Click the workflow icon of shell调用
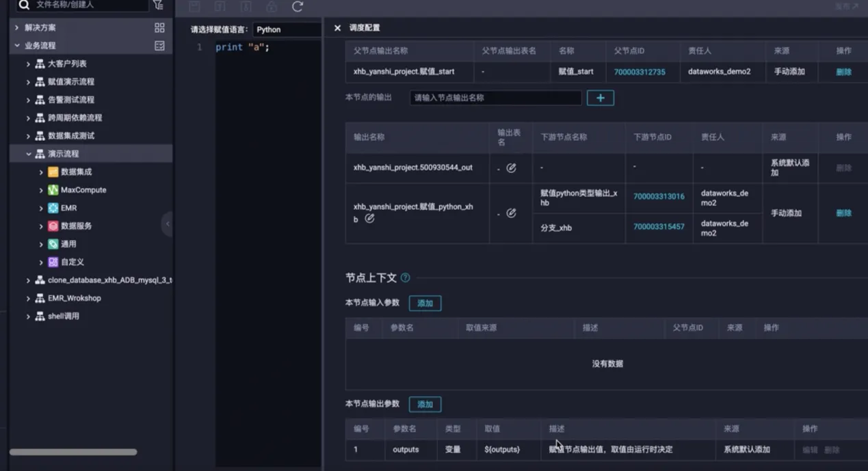Screen dimensions: 868x471 click(40, 316)
